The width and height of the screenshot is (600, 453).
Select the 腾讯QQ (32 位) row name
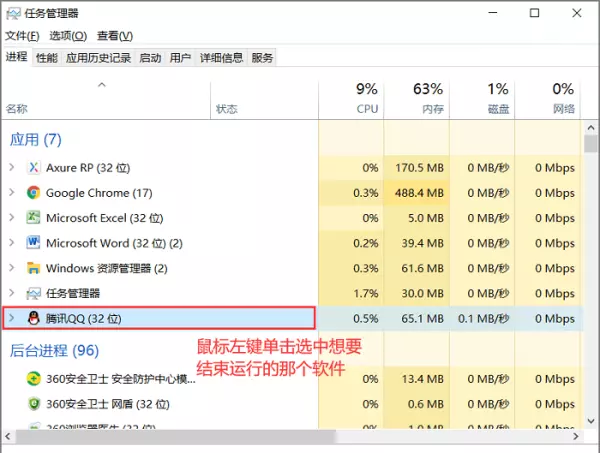point(84,319)
